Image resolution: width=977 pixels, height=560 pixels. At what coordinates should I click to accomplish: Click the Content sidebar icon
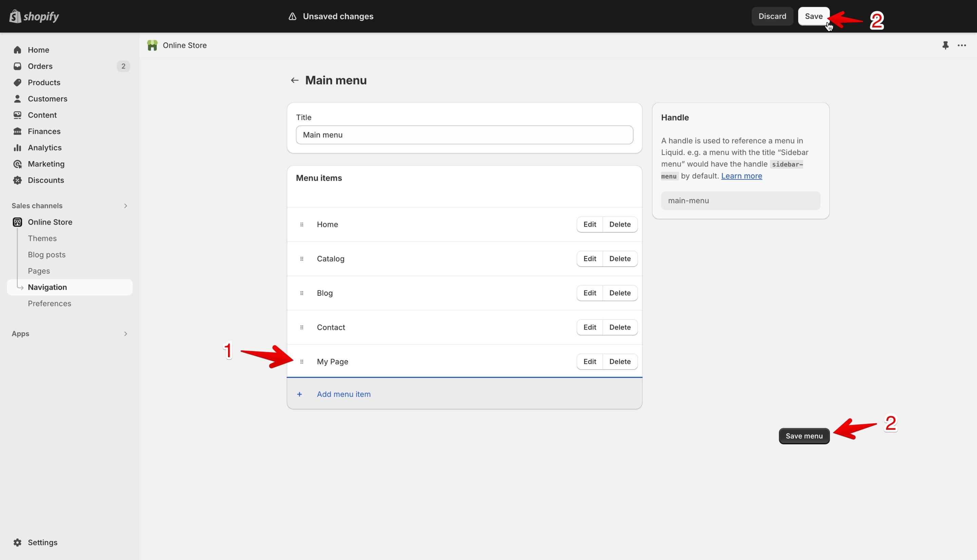click(x=17, y=115)
